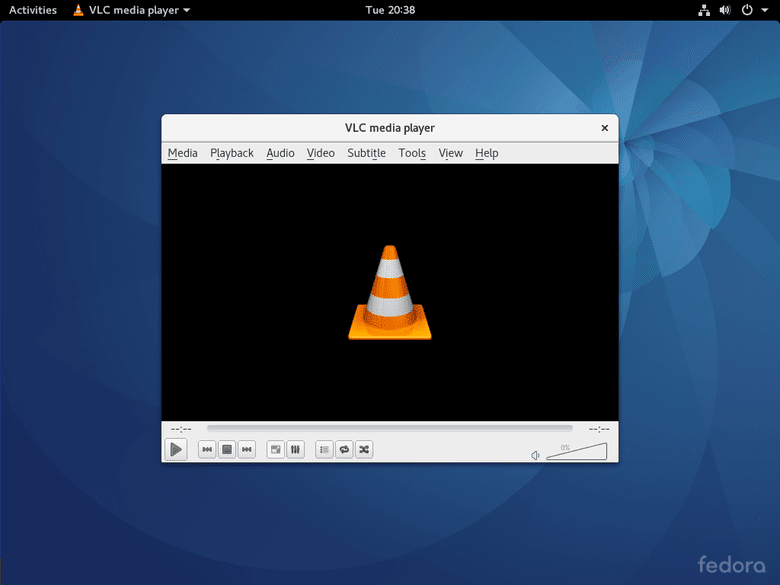780x585 pixels.
Task: Click the network status icon in top bar
Action: click(704, 10)
